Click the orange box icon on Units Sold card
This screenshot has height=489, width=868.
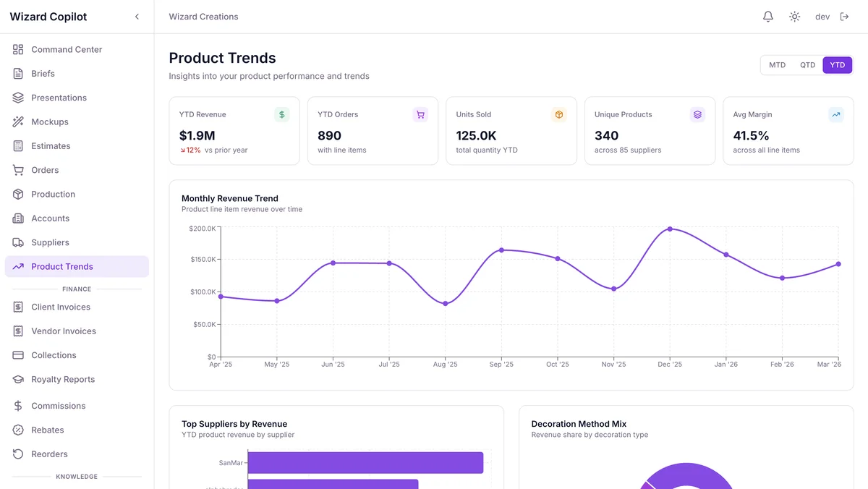pos(559,114)
